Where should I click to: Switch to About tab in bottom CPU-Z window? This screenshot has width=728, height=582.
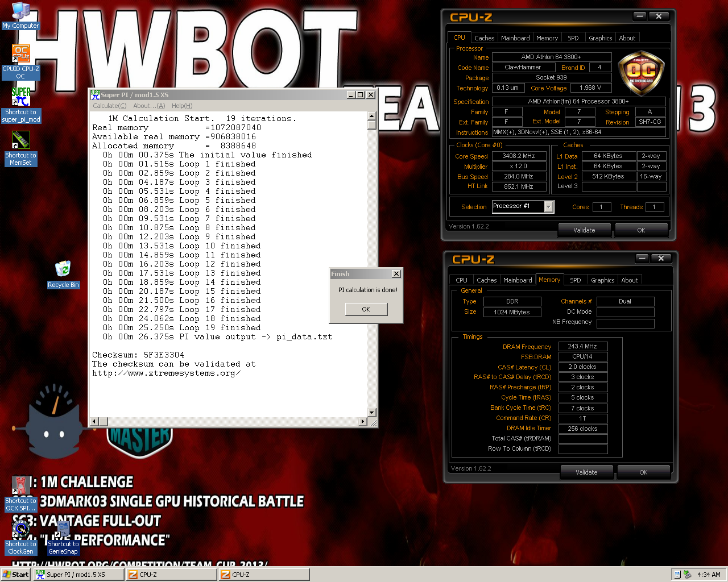(630, 280)
